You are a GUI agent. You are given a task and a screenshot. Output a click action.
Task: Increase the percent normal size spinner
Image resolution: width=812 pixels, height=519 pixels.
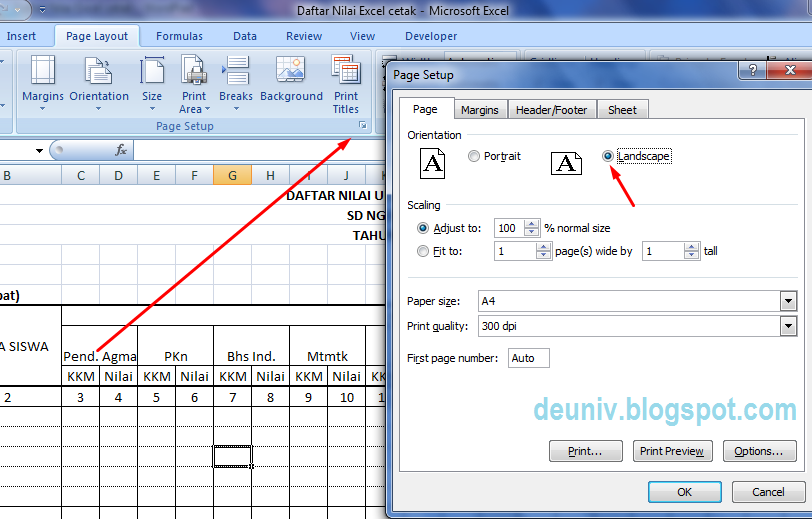point(532,224)
